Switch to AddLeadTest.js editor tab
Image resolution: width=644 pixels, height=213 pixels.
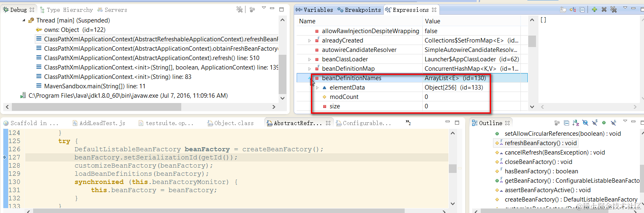click(99, 123)
